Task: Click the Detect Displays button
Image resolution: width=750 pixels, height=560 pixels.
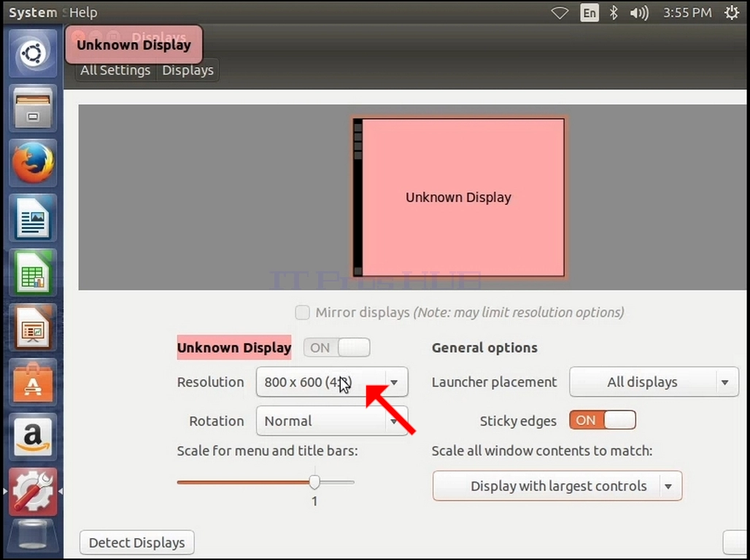Action: [x=137, y=542]
